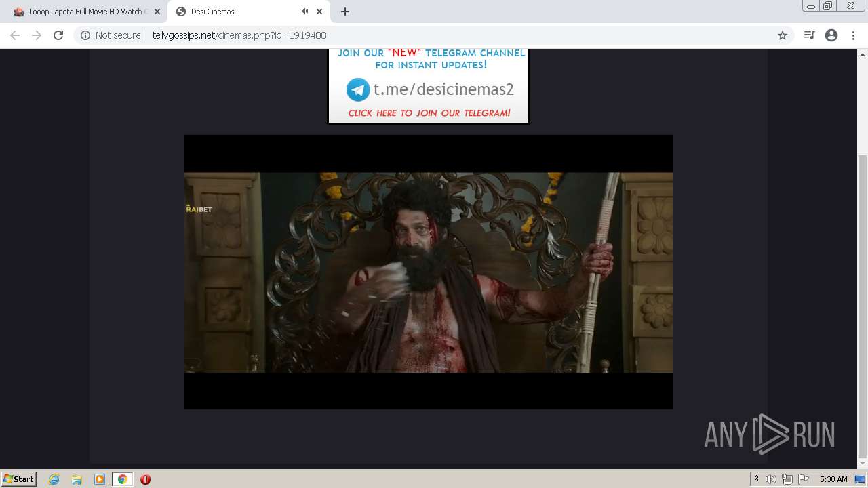Image resolution: width=868 pixels, height=488 pixels.
Task: Bookmark this page with the star icon
Action: click(x=782, y=35)
